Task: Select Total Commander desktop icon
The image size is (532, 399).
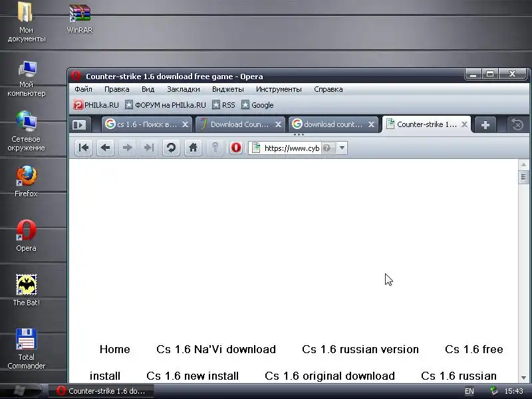Action: point(26,348)
